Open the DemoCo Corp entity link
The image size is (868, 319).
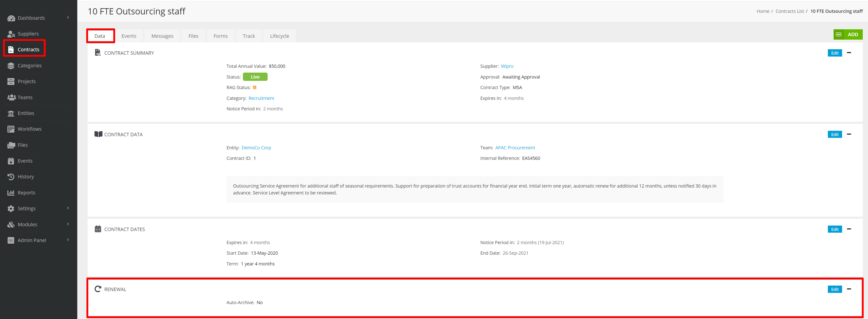(x=256, y=148)
